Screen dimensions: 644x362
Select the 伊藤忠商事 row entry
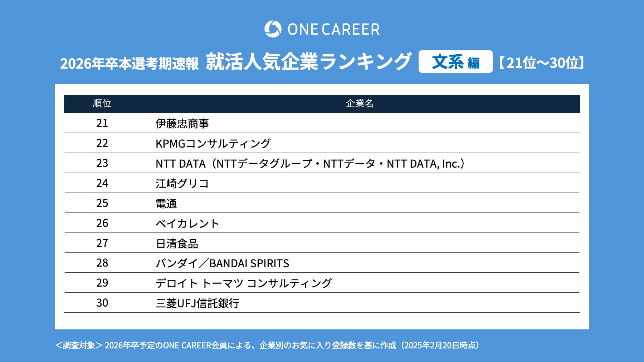[182, 124]
